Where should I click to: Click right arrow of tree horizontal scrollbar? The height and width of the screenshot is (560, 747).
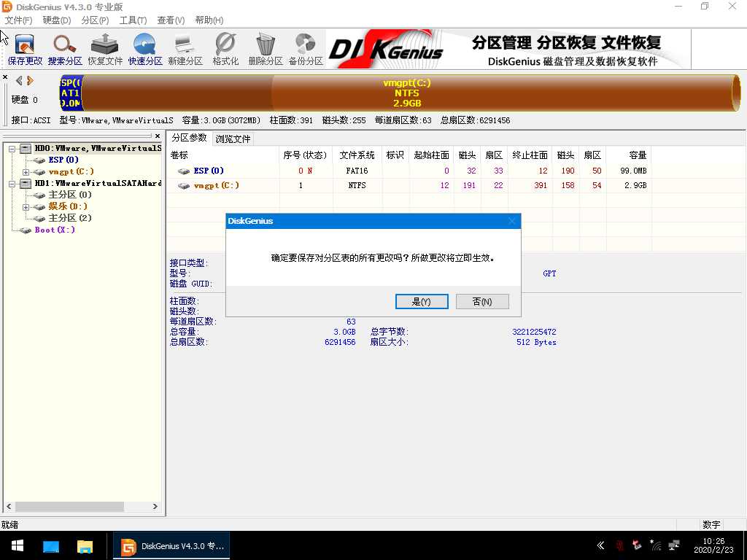pos(155,506)
